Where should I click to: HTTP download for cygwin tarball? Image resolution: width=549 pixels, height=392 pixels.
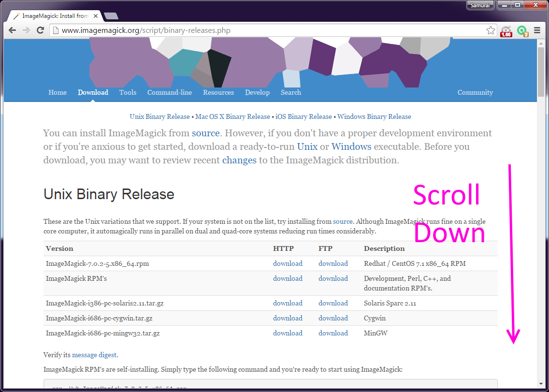(x=288, y=318)
